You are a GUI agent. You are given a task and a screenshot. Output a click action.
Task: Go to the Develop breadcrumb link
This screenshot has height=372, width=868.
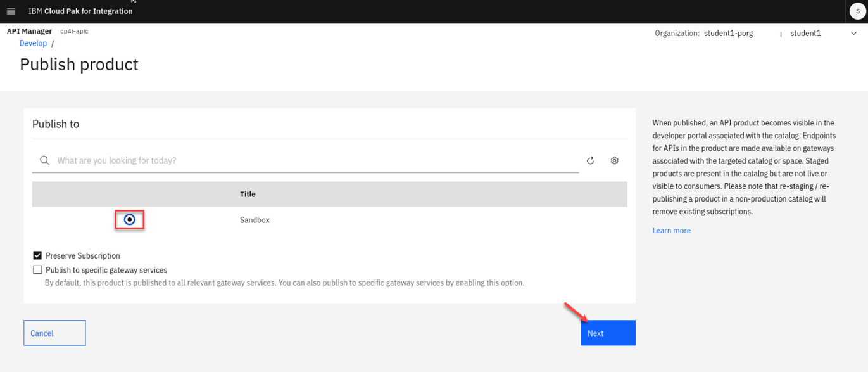pos(33,43)
